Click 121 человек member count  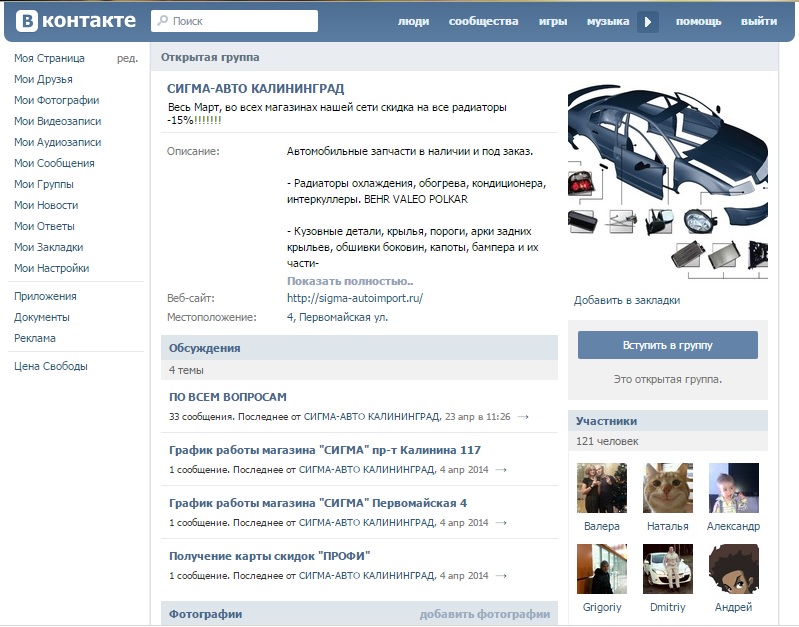tap(607, 441)
